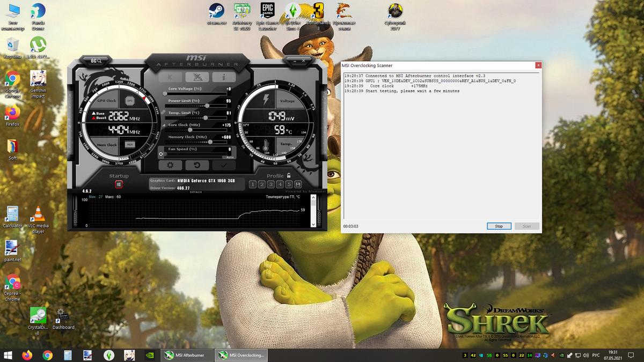Stop the overclocking scan
The image size is (644, 362).
click(499, 226)
